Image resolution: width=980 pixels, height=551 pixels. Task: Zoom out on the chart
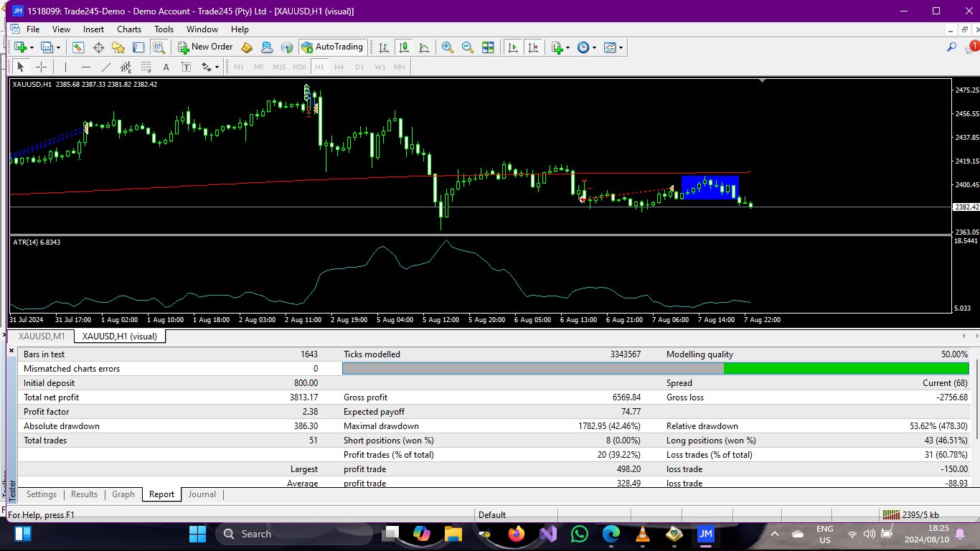468,47
